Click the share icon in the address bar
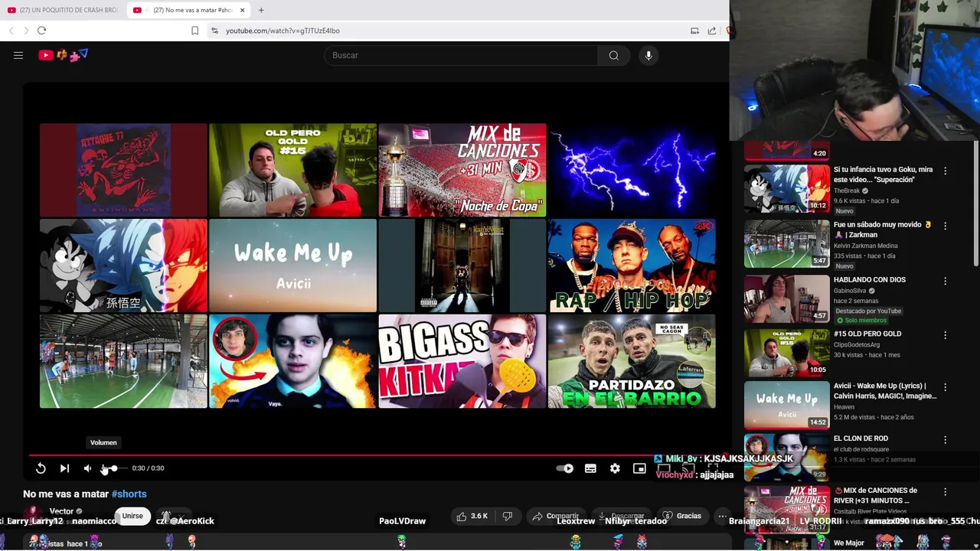The image size is (980, 551). pyautogui.click(x=712, y=31)
